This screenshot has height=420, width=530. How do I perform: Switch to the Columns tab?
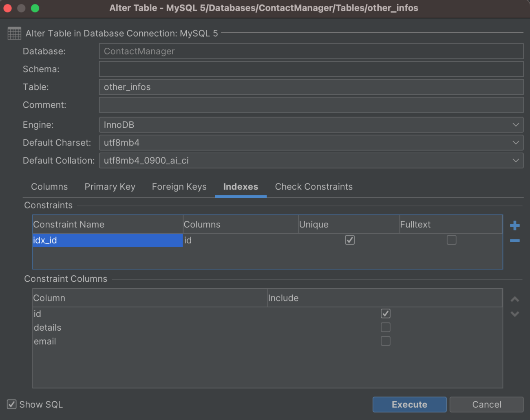49,186
